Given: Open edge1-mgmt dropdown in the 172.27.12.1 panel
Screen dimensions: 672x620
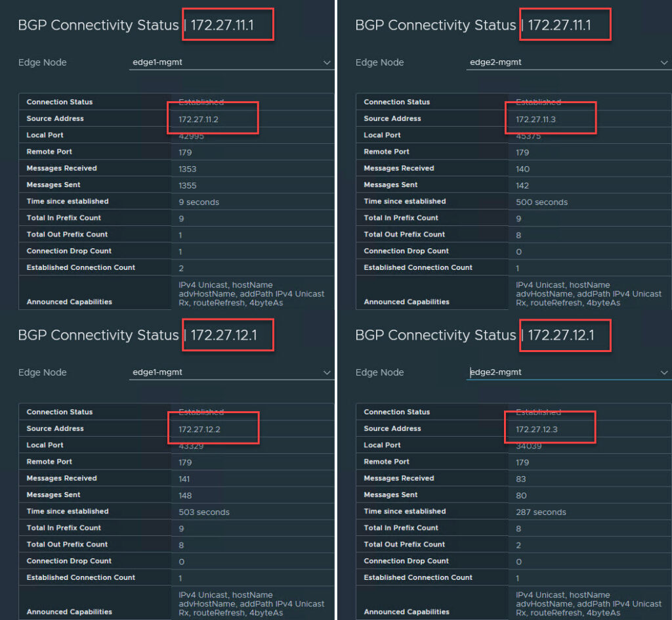Looking at the screenshot, I should point(231,372).
